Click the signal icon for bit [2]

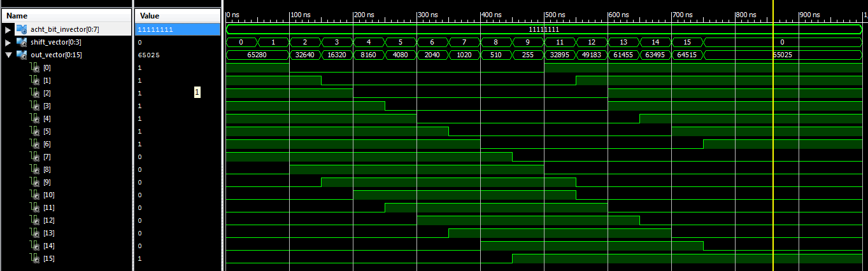[35, 93]
